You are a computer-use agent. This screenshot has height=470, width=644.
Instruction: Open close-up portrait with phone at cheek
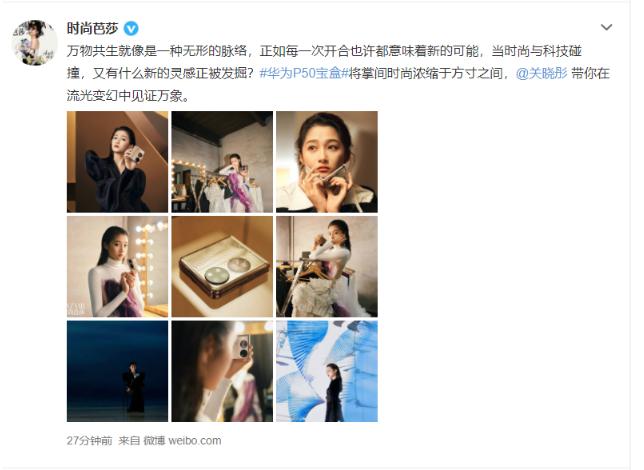[x=327, y=161]
